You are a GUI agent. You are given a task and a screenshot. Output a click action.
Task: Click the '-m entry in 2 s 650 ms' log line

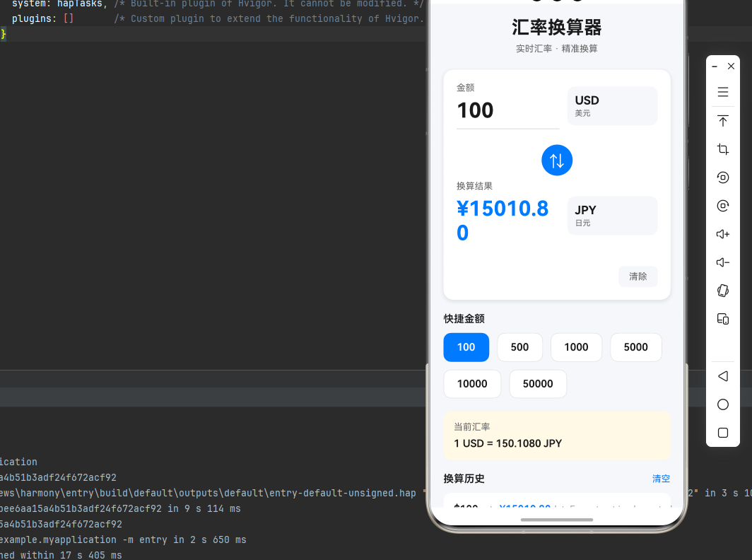[x=123, y=539]
